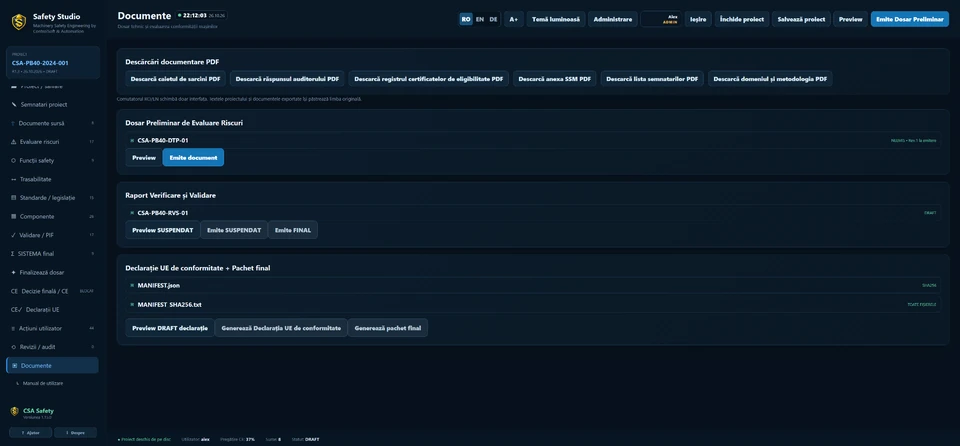
Task: Click 'Utilizator: alex' in status bar
Action: click(196, 439)
